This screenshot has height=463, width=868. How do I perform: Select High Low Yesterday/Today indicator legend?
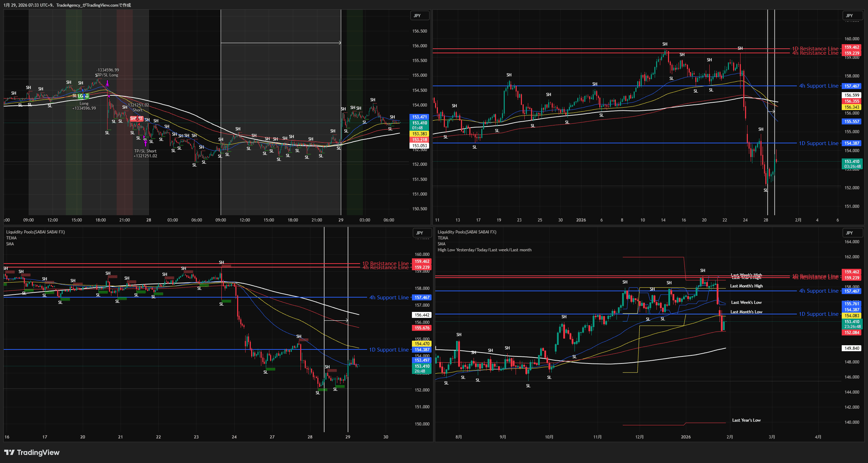tap(484, 250)
